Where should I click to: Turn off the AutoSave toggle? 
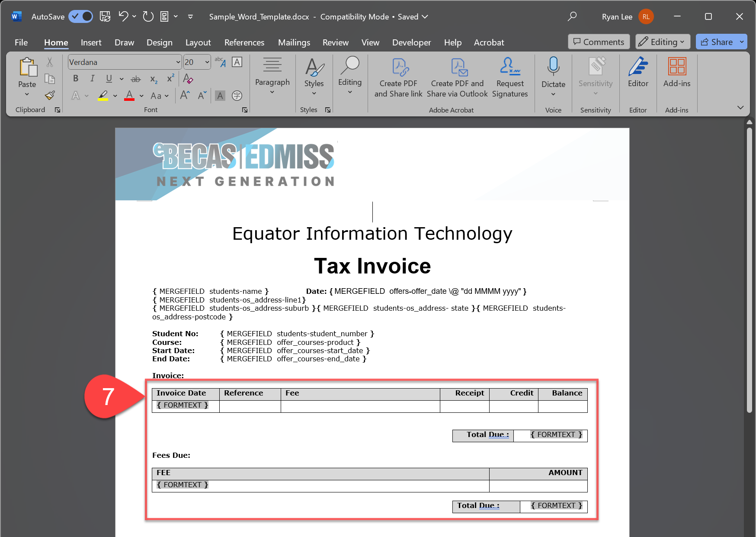pos(81,16)
